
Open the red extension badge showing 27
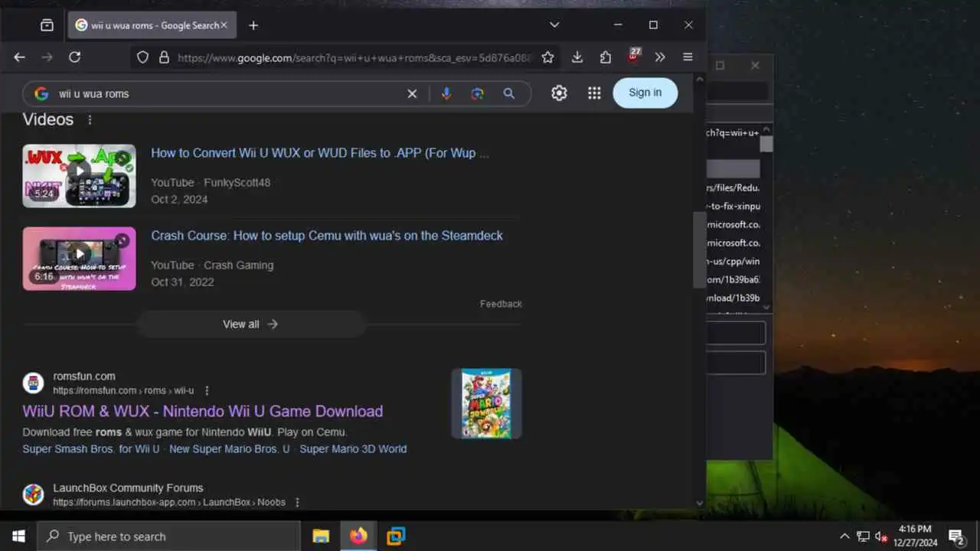(633, 56)
